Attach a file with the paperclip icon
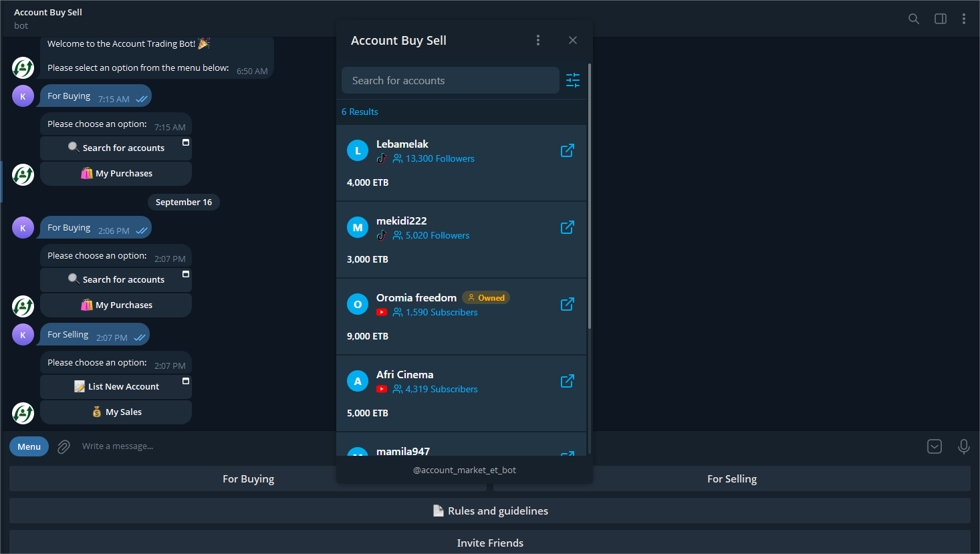 tap(64, 446)
